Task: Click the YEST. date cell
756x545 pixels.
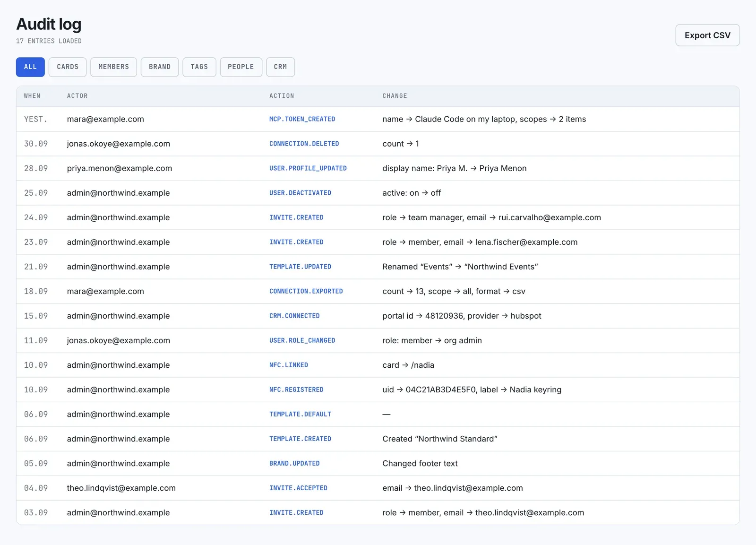Action: pos(35,119)
